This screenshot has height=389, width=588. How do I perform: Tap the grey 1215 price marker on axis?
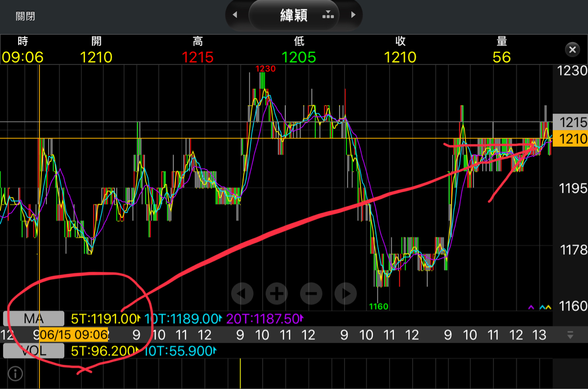click(570, 122)
